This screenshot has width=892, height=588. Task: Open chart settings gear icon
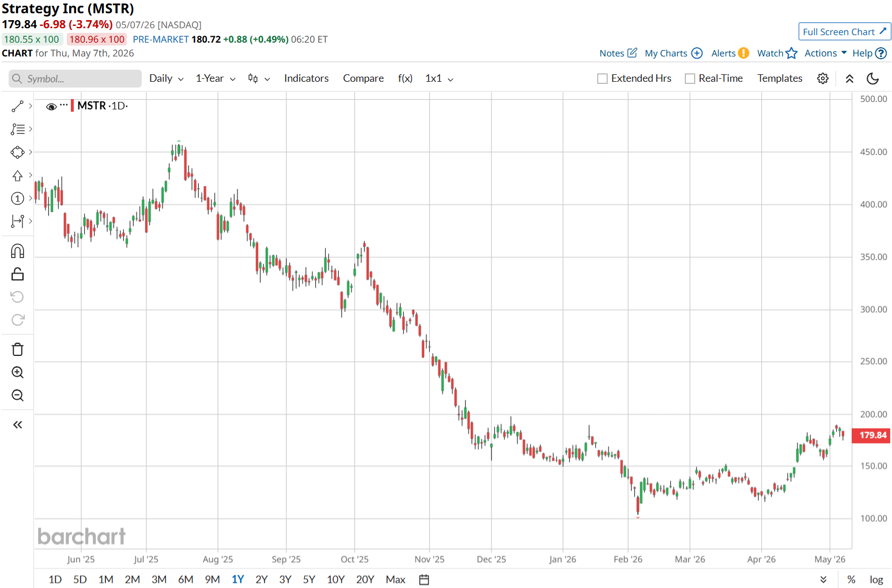pos(823,78)
